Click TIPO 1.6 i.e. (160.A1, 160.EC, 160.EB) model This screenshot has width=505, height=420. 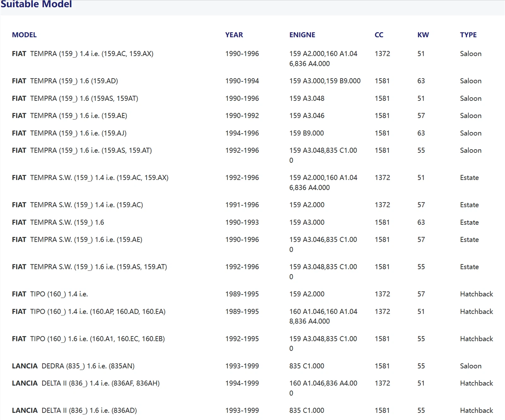88,339
